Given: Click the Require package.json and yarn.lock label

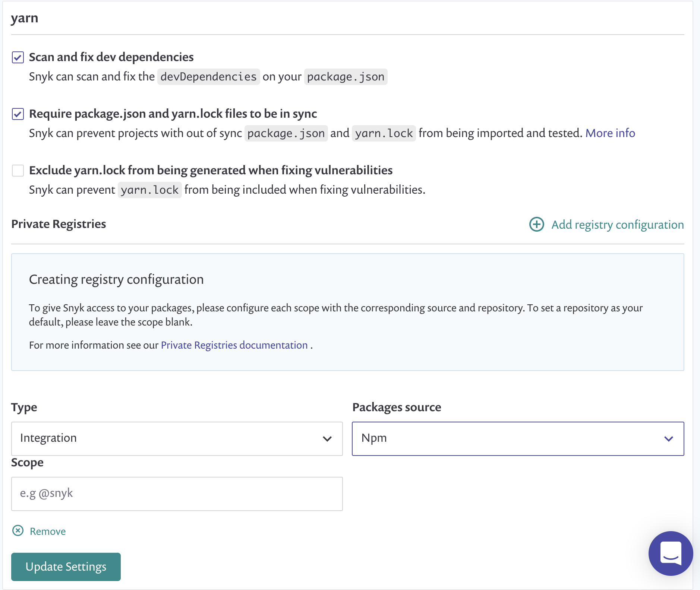Looking at the screenshot, I should click(173, 114).
